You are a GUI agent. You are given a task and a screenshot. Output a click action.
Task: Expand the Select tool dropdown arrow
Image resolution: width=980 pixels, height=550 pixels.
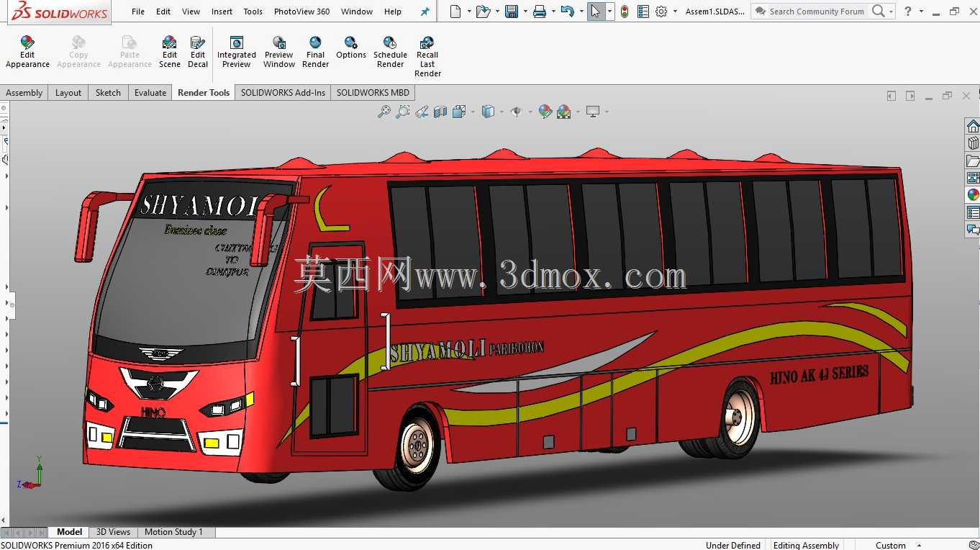click(610, 12)
